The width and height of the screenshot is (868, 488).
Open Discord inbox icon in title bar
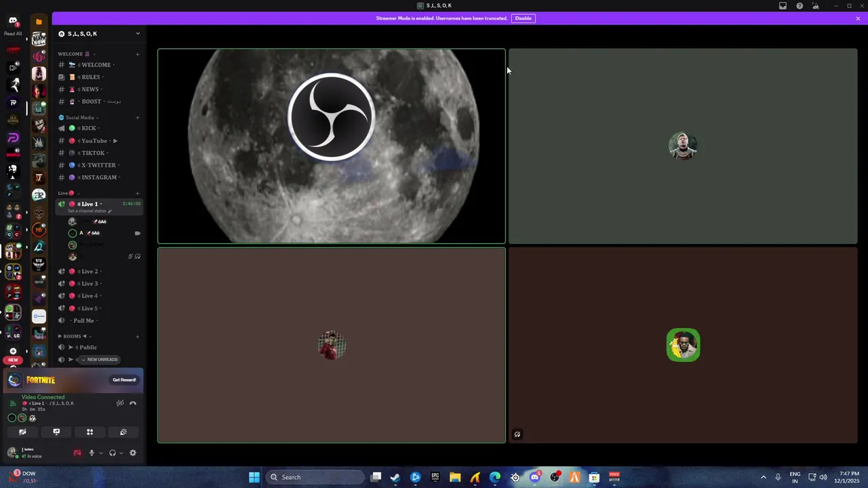pyautogui.click(x=783, y=6)
